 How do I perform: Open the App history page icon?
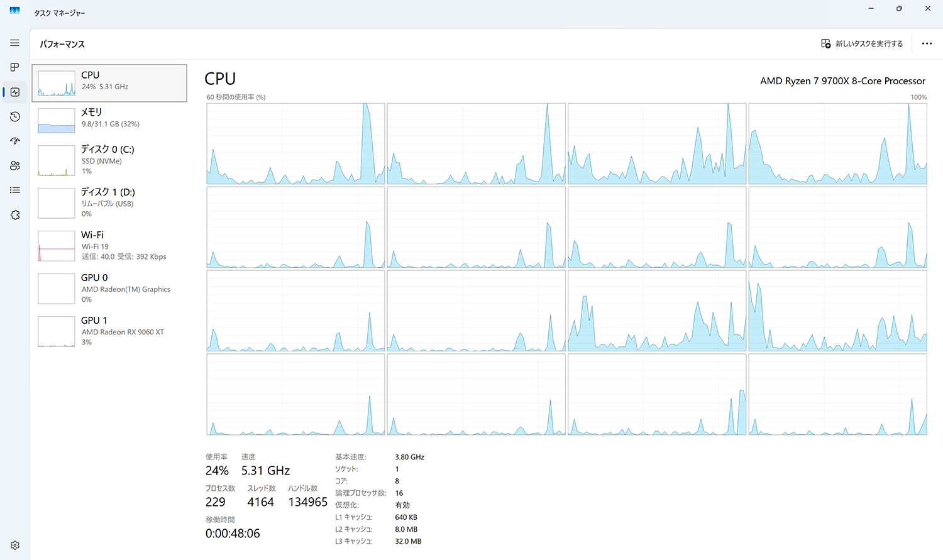click(x=15, y=116)
